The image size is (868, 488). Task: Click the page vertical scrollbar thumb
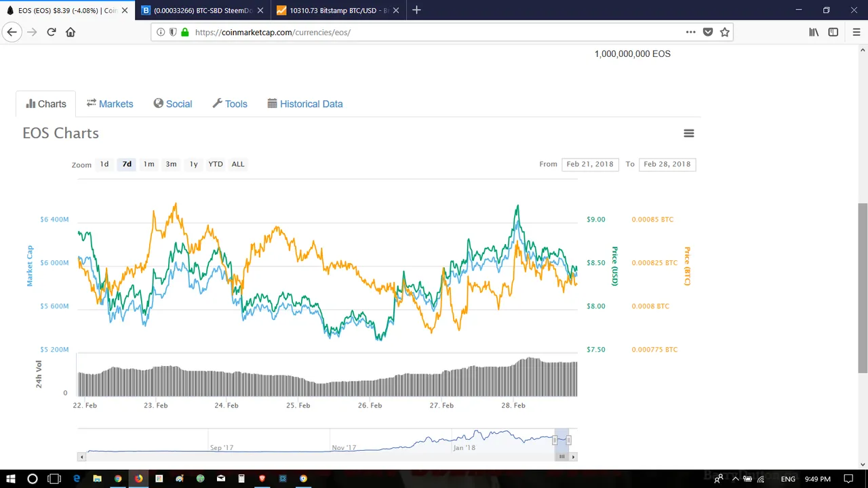click(863, 287)
